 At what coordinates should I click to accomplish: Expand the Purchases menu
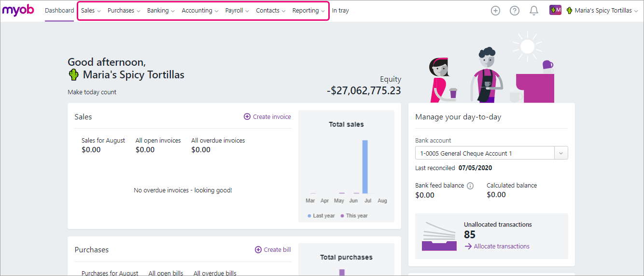click(x=124, y=11)
